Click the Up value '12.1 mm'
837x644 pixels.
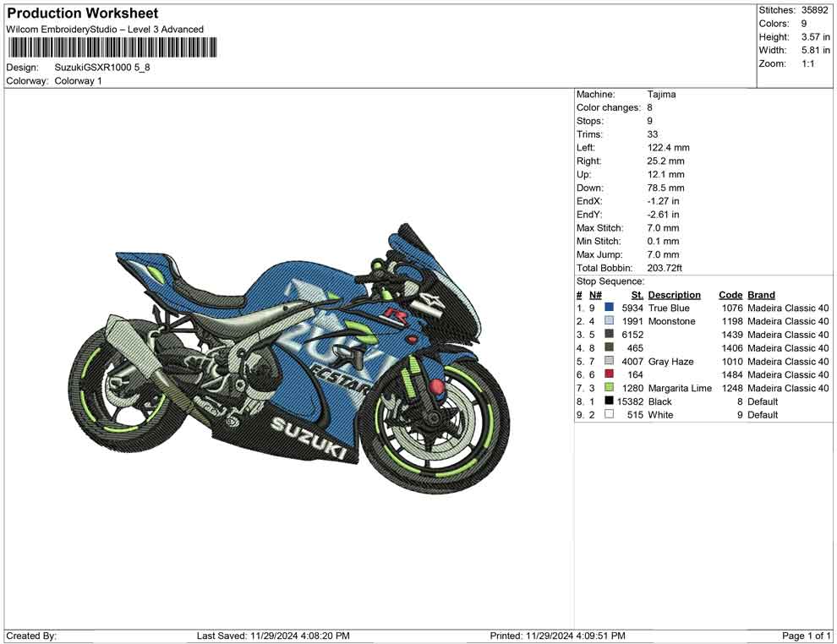665,174
